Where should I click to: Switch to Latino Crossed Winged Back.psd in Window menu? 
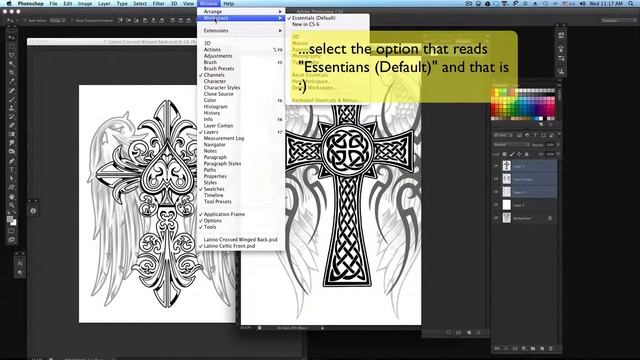pos(240,240)
